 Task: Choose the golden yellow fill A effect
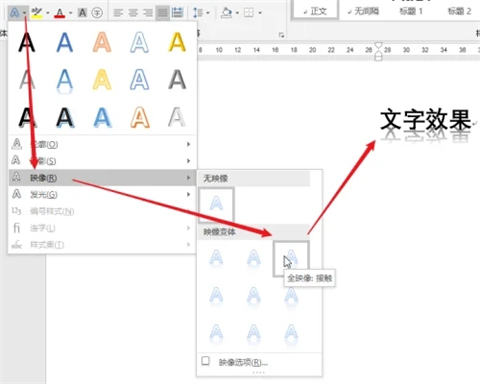click(177, 43)
